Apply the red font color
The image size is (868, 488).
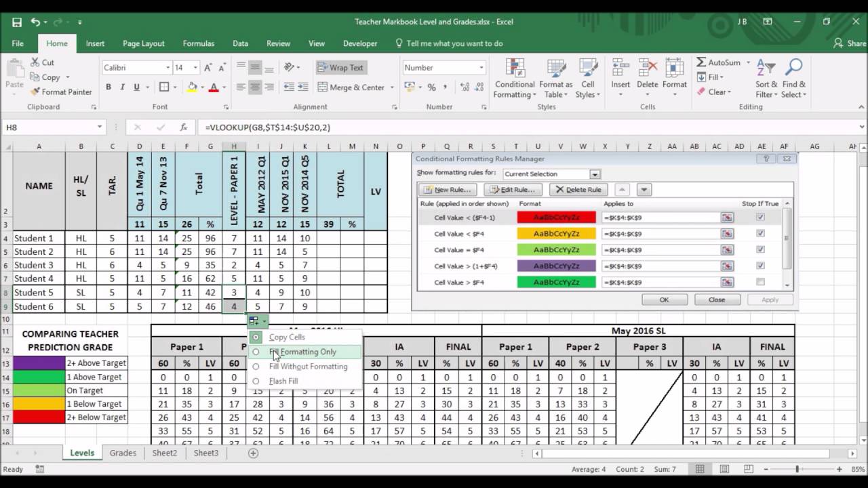pyautogui.click(x=214, y=87)
